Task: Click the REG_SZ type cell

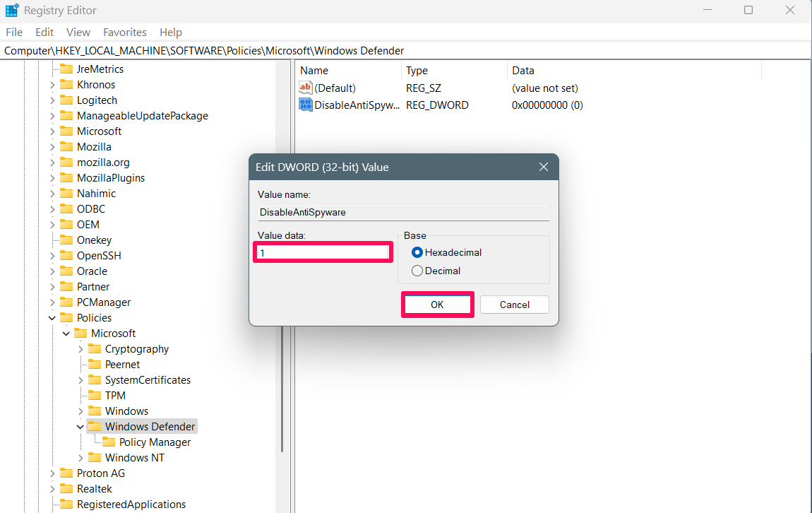Action: [x=424, y=88]
